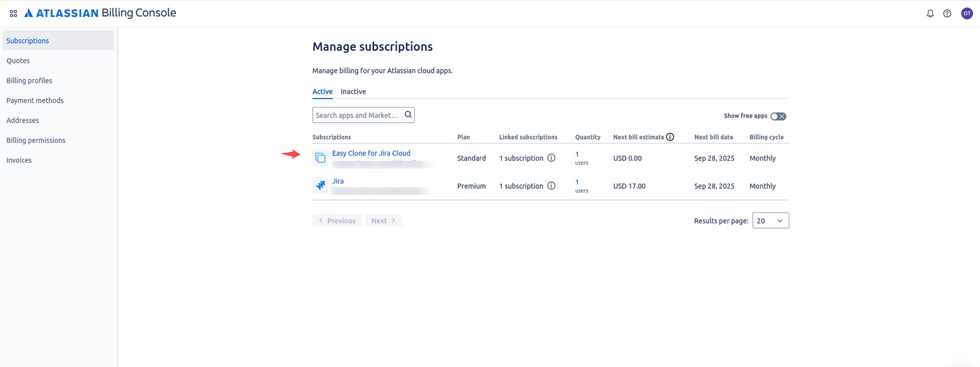Click the Atlassian logo
This screenshot has height=367, width=980.
click(x=61, y=13)
